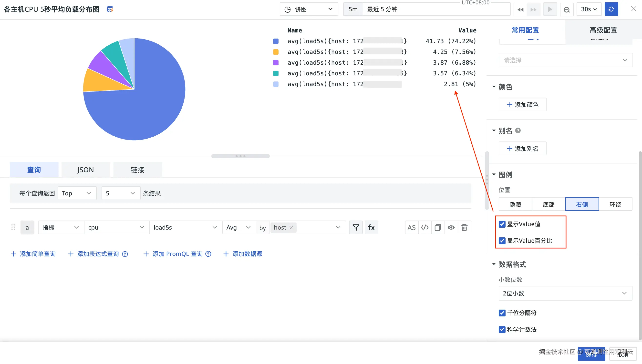The height and width of the screenshot is (364, 642).
Task: Open the fx function icon
Action: pos(371,227)
